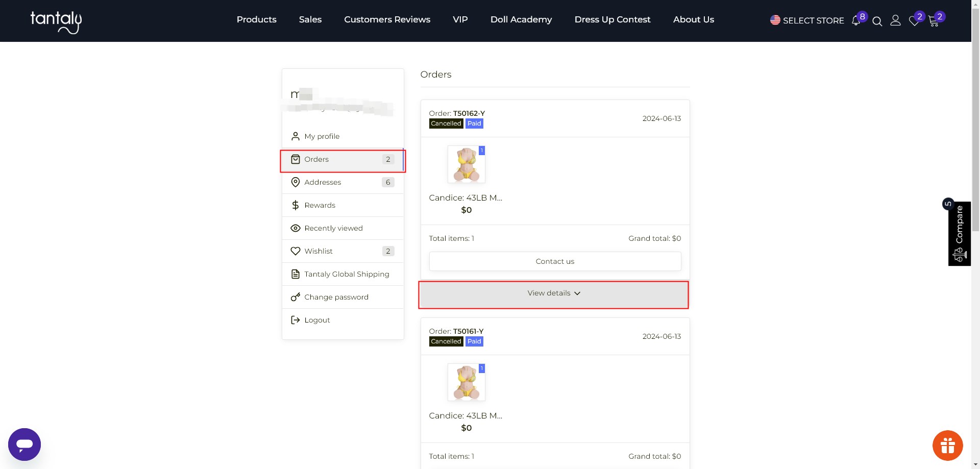
Task: Open product thumbnail in order T50162-Y
Action: [x=466, y=164]
